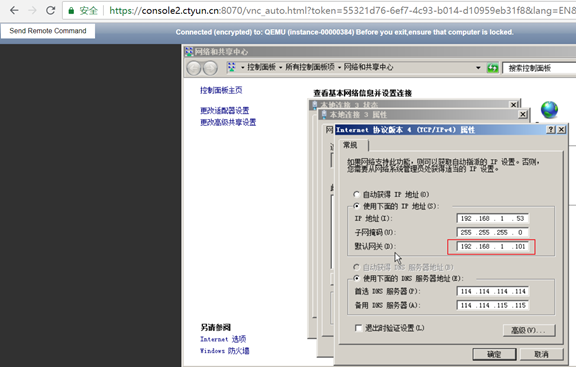This screenshot has width=576, height=367.
Task: Click Send Remote Command button
Action: click(48, 31)
